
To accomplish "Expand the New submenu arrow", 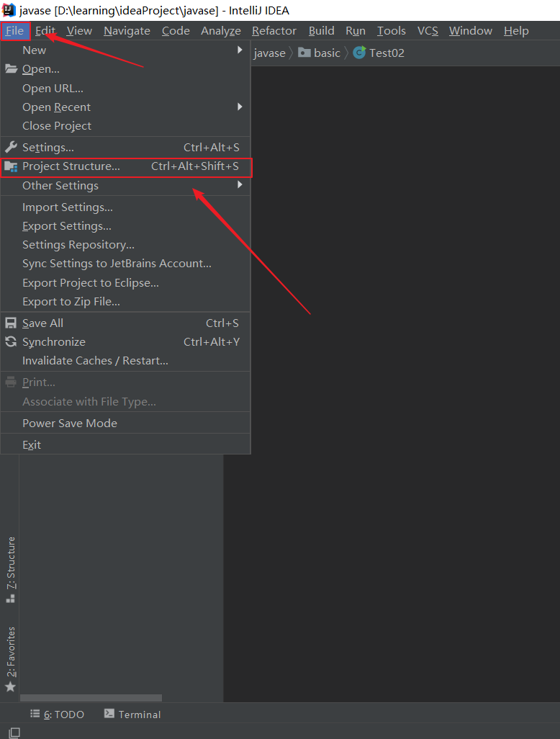I will pos(240,50).
